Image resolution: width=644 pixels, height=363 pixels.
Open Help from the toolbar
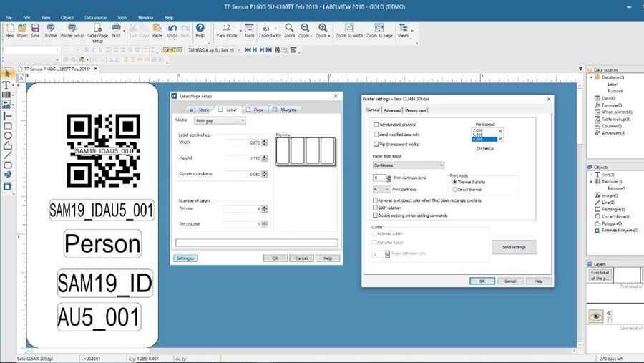coord(200,30)
